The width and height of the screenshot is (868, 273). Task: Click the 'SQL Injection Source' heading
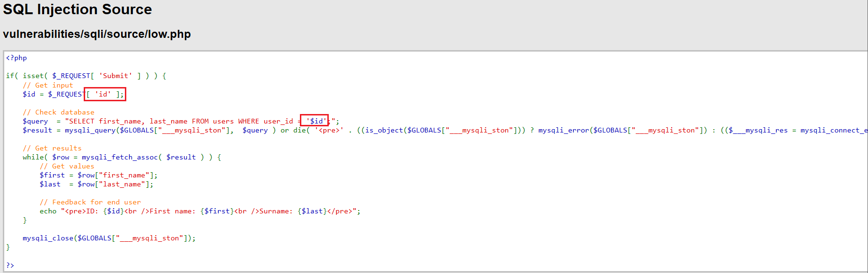(78, 9)
